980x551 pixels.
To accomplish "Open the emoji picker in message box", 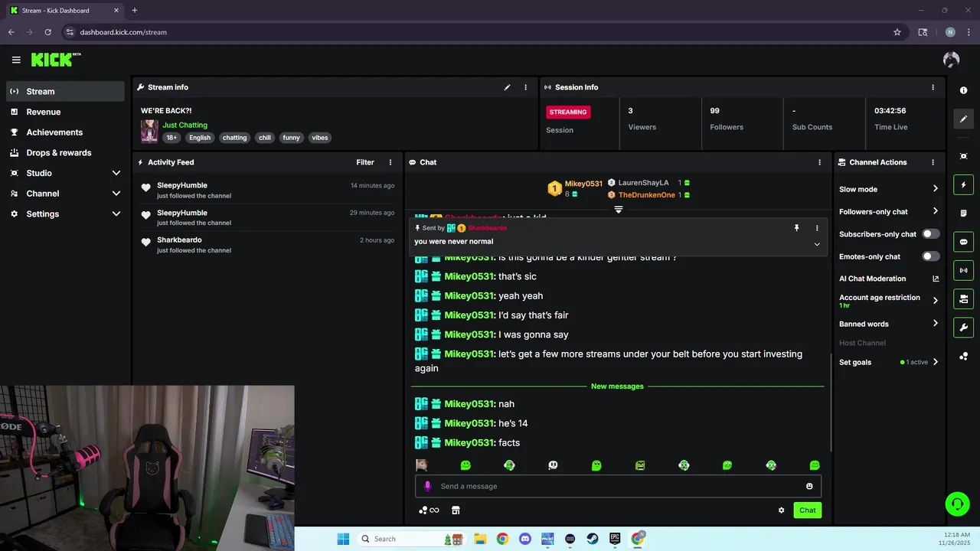I will [809, 486].
